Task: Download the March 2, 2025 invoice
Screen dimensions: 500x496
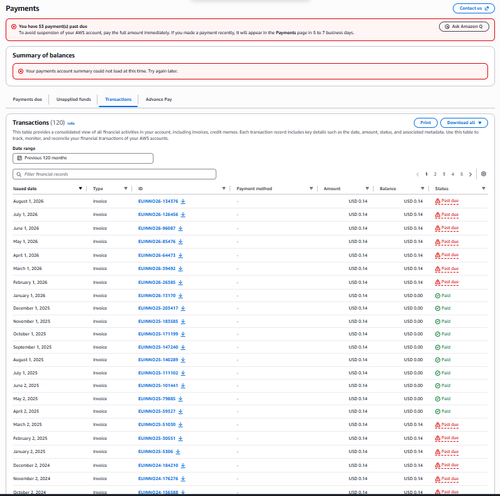Action: pyautogui.click(x=180, y=425)
